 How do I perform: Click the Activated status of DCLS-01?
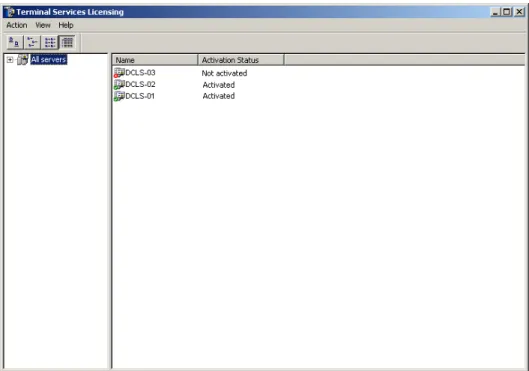[219, 96]
